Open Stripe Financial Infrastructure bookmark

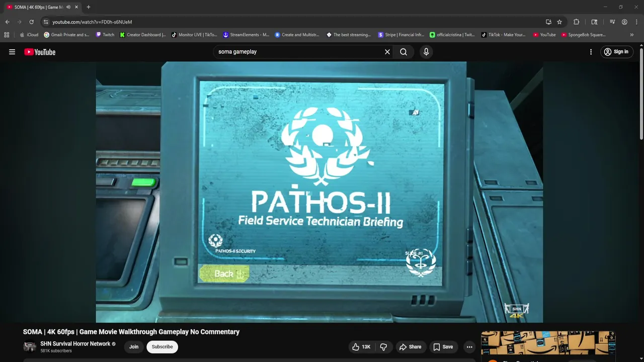click(401, 35)
